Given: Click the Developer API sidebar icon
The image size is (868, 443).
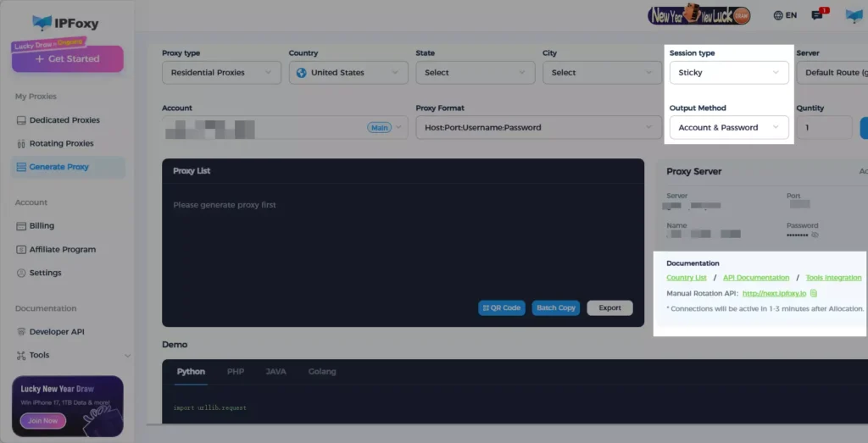Looking at the screenshot, I should [x=22, y=332].
